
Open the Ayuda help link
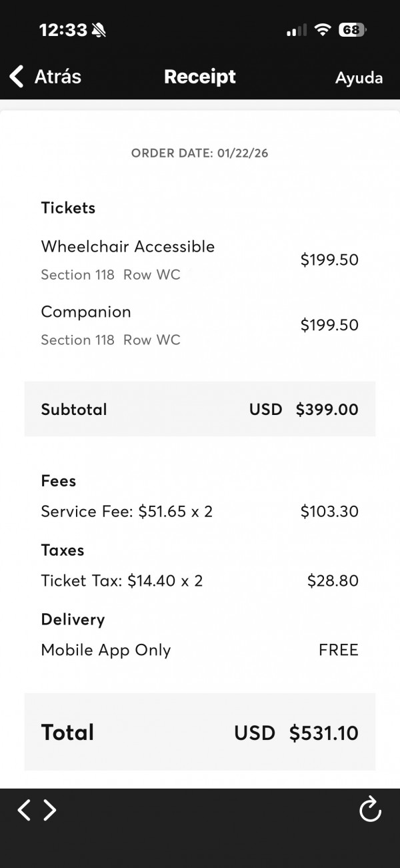359,78
